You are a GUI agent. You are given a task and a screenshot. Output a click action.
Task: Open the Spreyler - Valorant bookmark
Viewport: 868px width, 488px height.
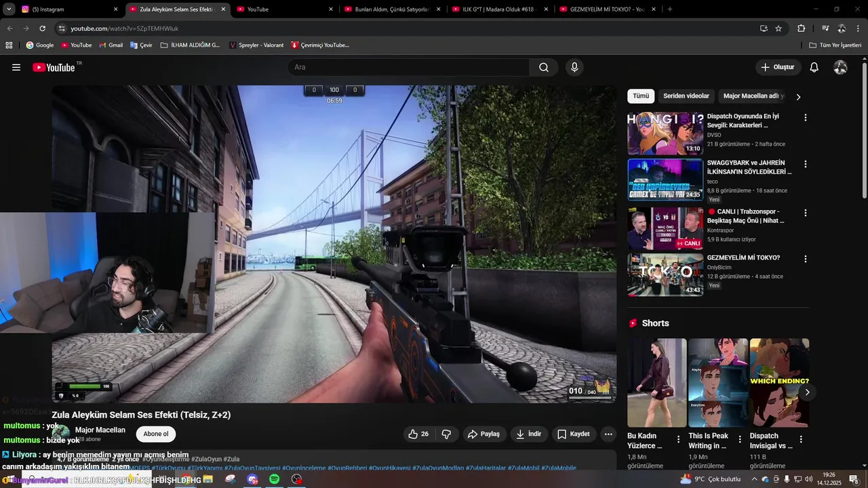[256, 45]
